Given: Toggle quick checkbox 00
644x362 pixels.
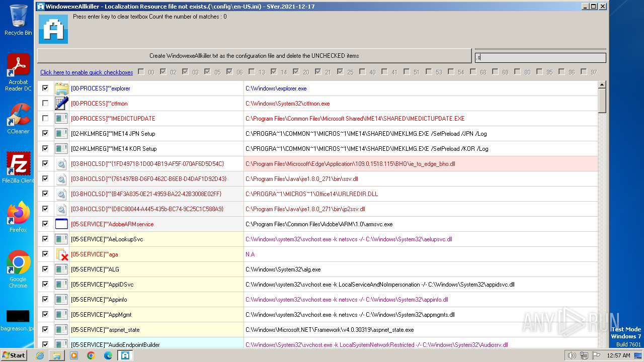Looking at the screenshot, I should tap(141, 72).
